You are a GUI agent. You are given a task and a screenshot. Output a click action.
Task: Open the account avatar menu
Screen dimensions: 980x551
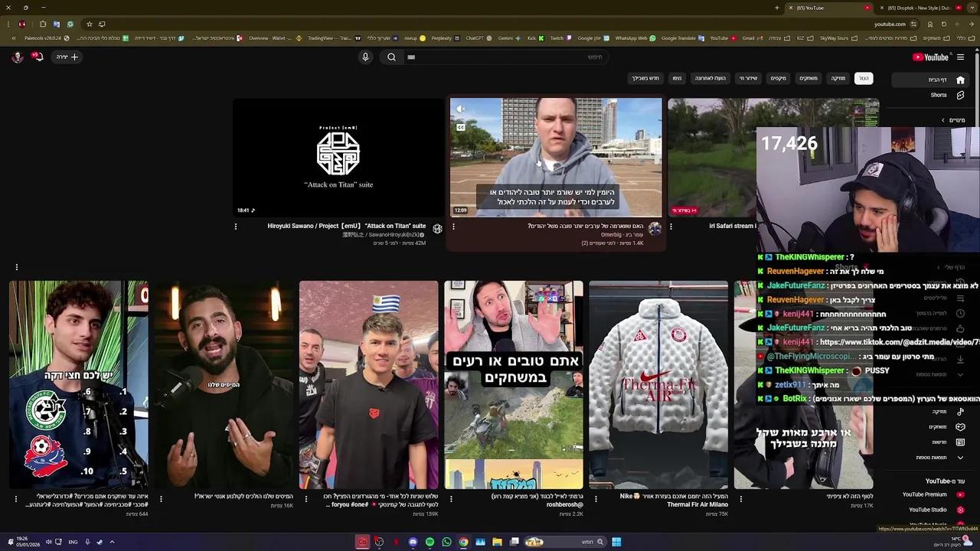click(17, 57)
